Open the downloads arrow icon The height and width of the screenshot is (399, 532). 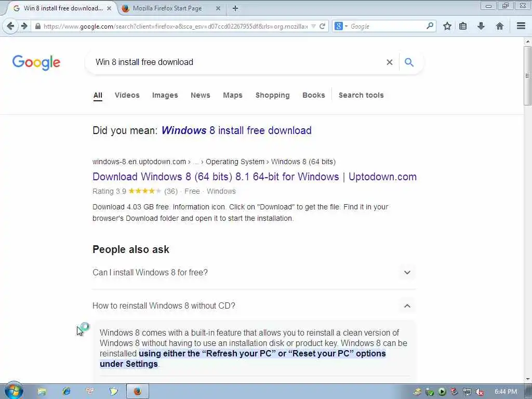[481, 26]
